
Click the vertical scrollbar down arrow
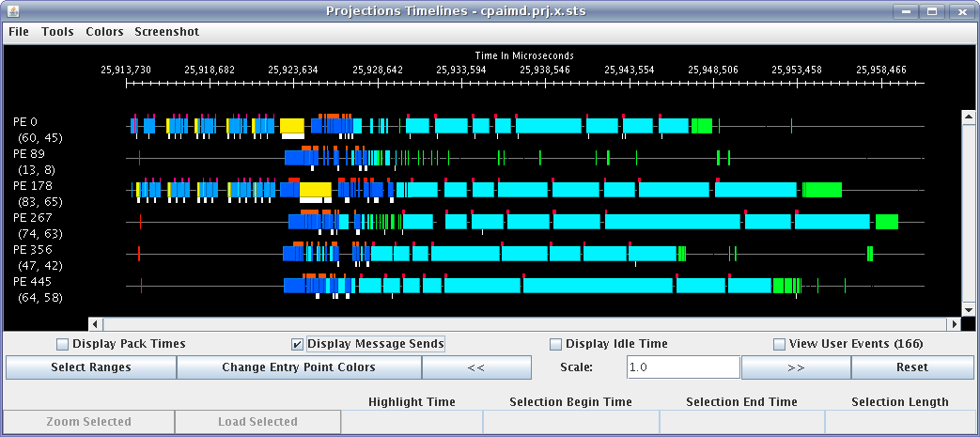[x=967, y=309]
